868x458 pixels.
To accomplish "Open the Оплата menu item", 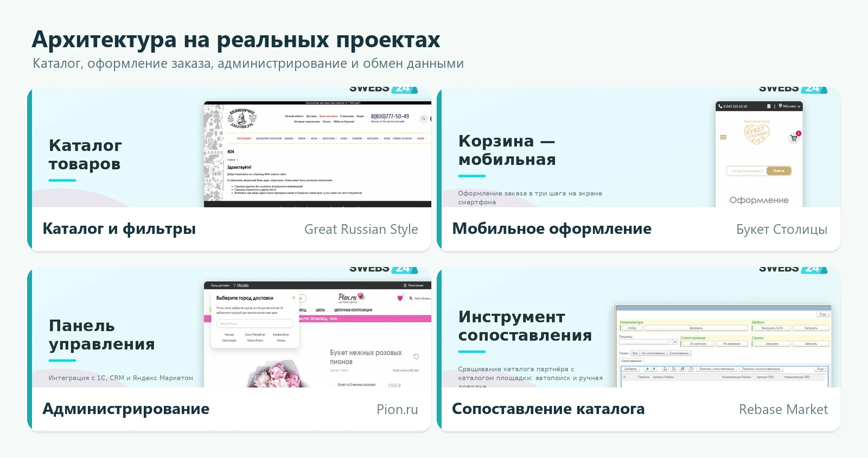I will pyautogui.click(x=327, y=122).
